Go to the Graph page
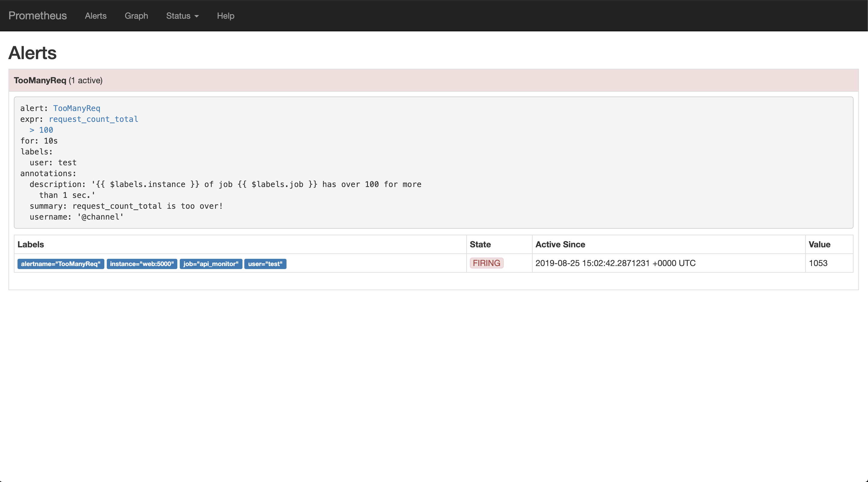Image resolution: width=868 pixels, height=482 pixels. [x=136, y=16]
